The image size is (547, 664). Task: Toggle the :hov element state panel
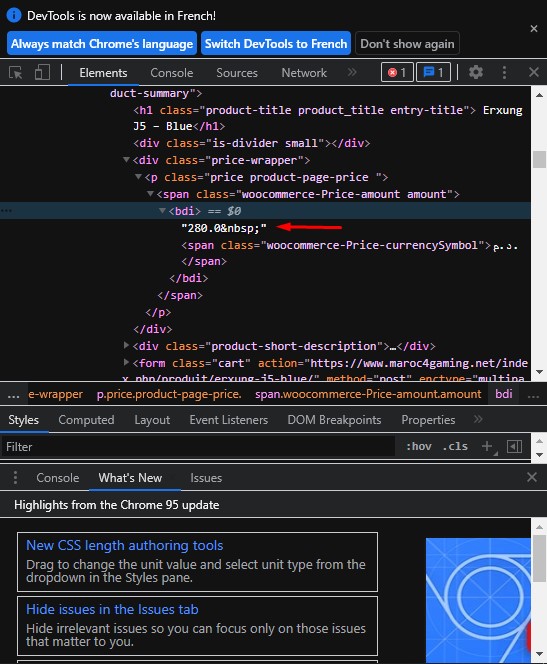[419, 446]
